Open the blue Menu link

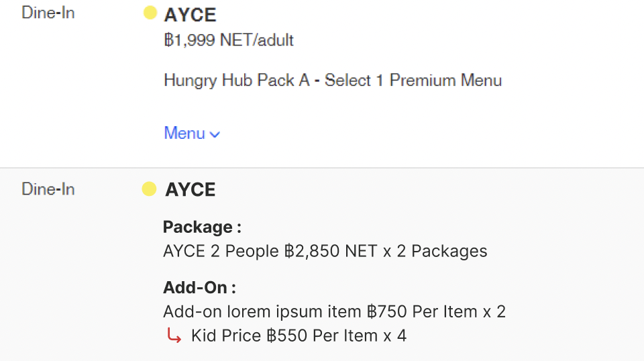tap(184, 133)
